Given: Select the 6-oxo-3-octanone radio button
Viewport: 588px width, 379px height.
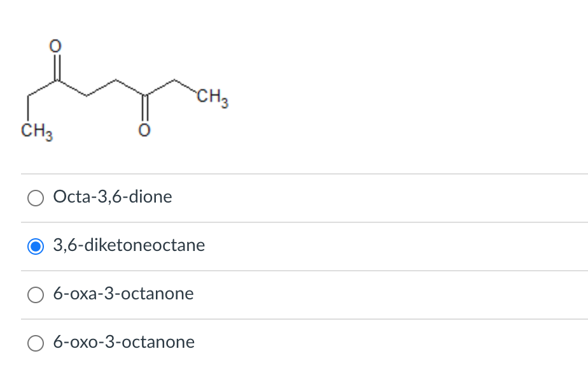Looking at the screenshot, I should point(36,343).
